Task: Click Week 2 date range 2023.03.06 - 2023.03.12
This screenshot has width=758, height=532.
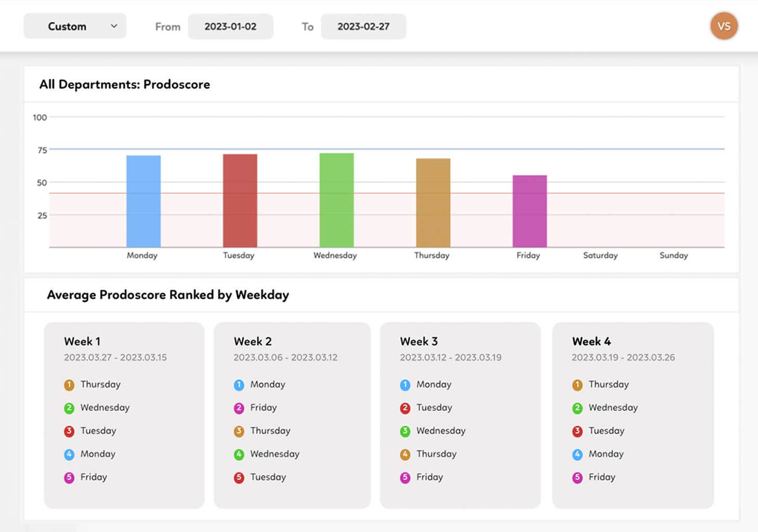Action: [x=285, y=357]
